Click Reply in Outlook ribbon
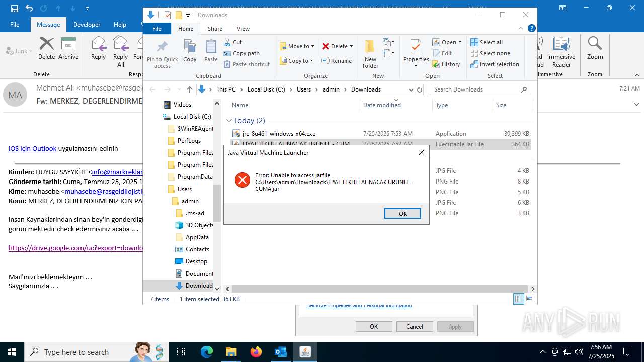 coord(98,49)
